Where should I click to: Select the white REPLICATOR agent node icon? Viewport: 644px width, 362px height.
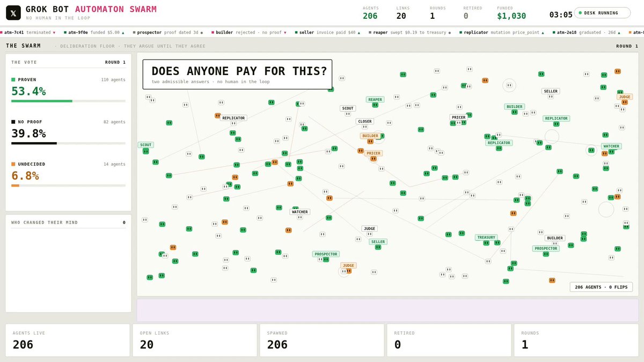coord(233,123)
